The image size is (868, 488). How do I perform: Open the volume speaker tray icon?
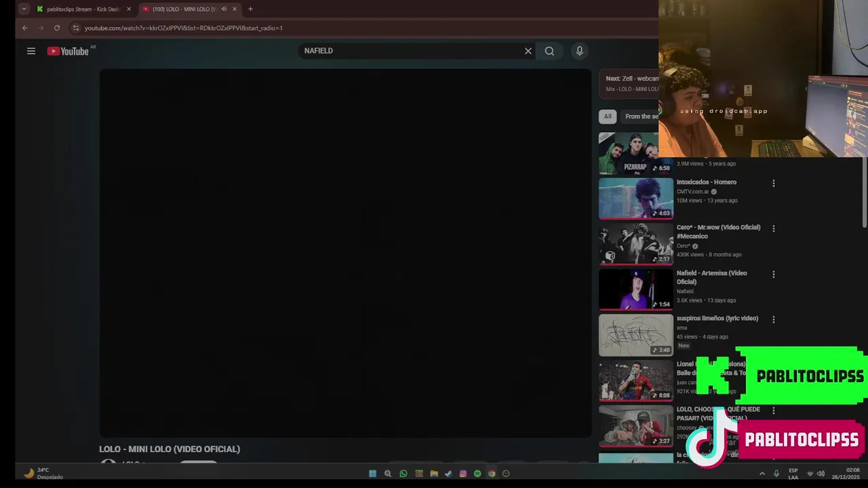[821, 474]
